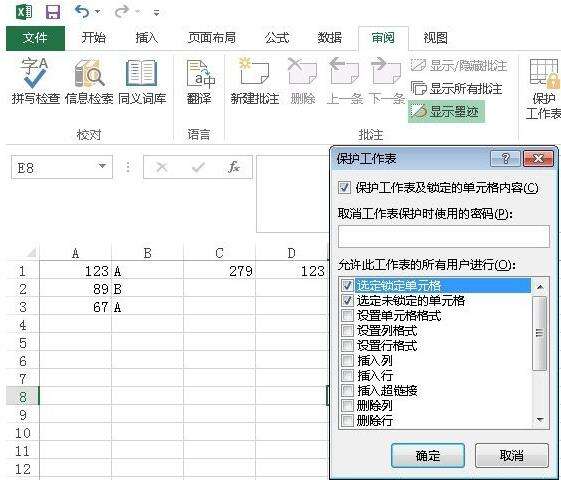Click the Excel application icon

tap(24, 13)
